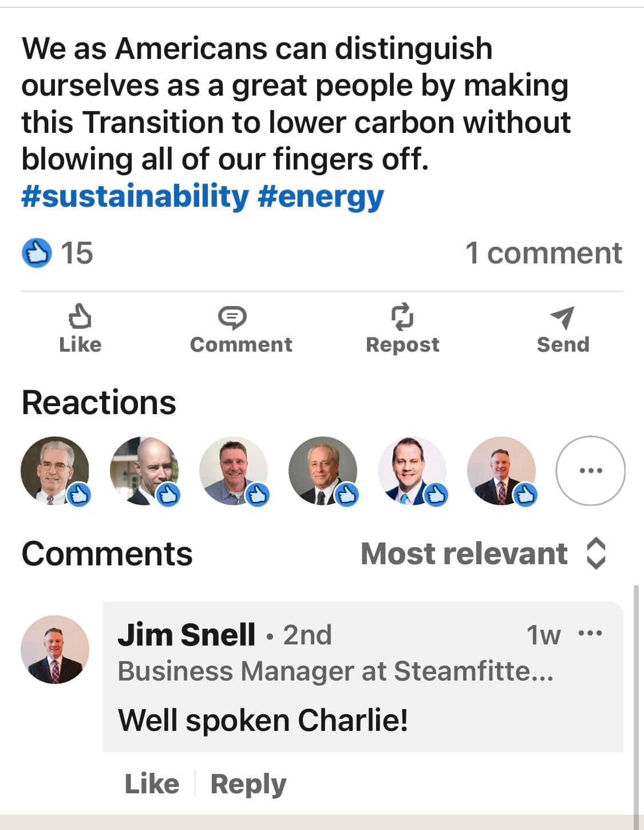
Task: Tap the thumbs-up Like icon
Action: [x=80, y=317]
